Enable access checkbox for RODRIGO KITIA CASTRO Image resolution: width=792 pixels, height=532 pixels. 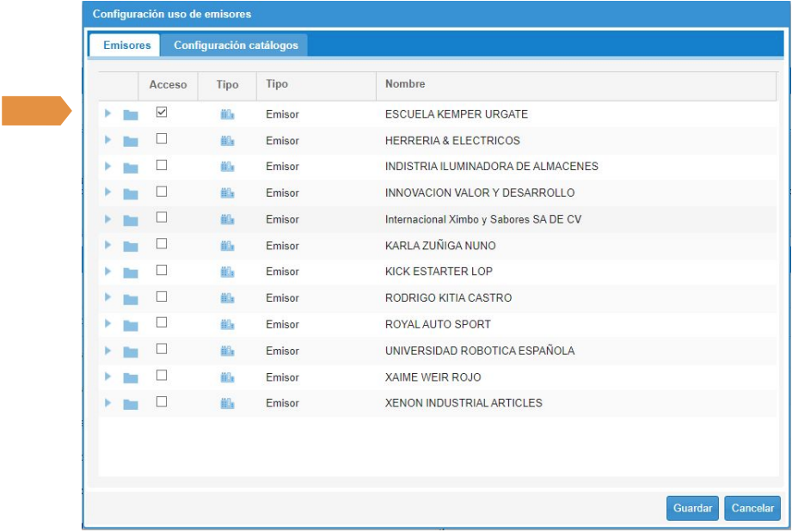click(162, 297)
